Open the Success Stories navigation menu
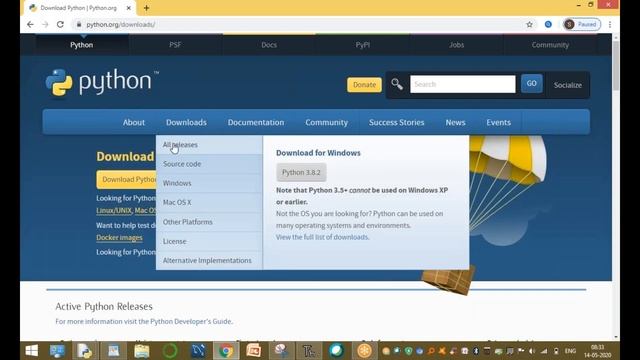This screenshot has height=360, width=640. pos(397,122)
